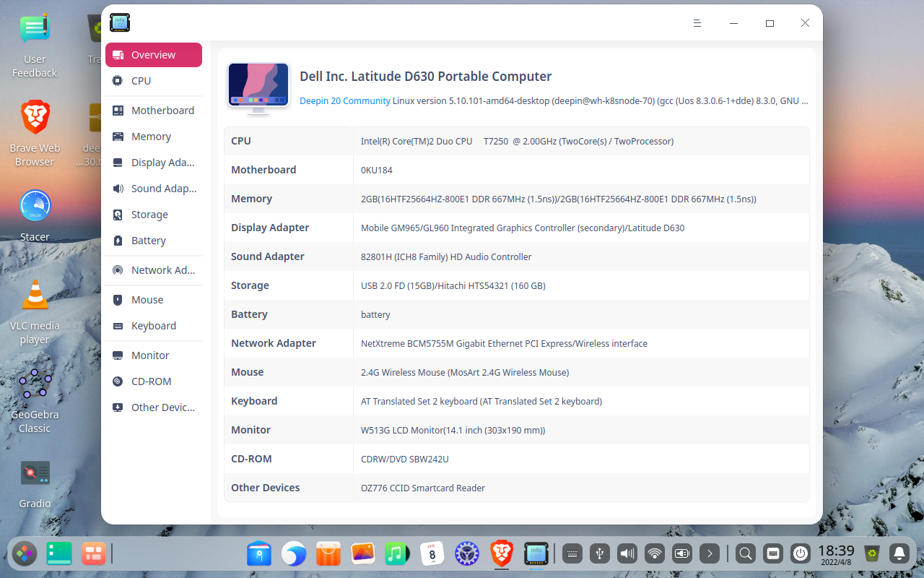Click the 'Network Adapter' row label in table
The image size is (924, 578).
click(x=274, y=343)
